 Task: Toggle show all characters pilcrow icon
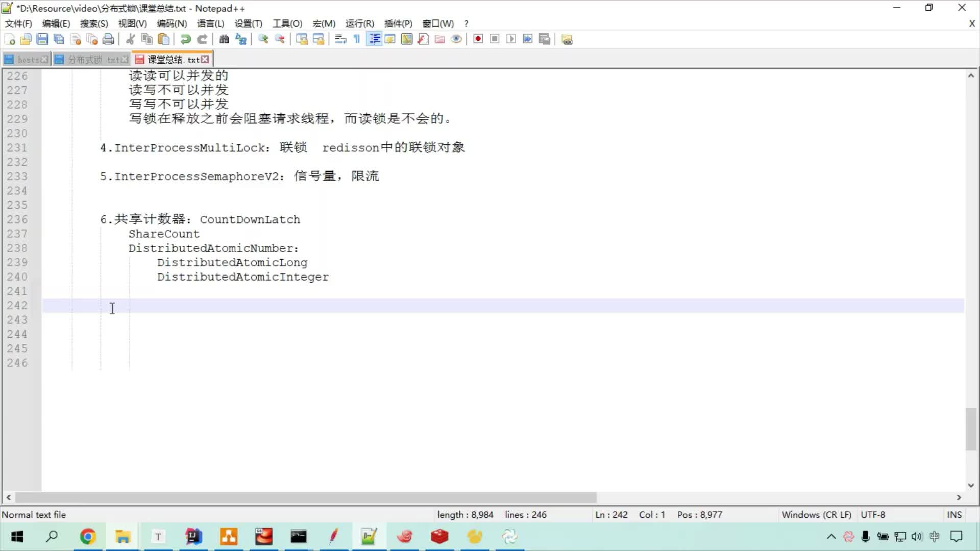[357, 39]
